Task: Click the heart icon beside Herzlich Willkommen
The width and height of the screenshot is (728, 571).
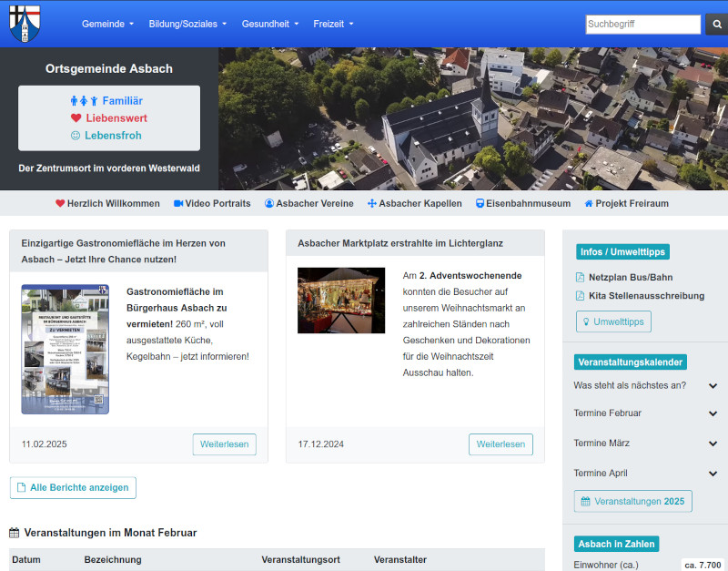Action: click(x=60, y=204)
